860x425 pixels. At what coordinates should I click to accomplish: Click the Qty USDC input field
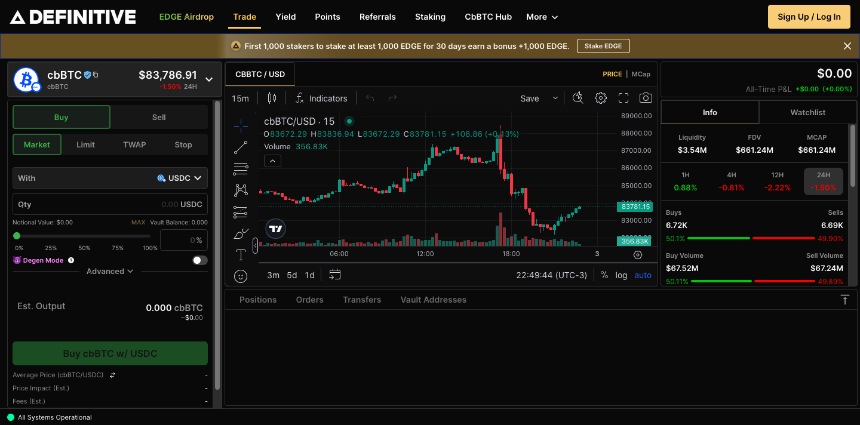(110, 204)
